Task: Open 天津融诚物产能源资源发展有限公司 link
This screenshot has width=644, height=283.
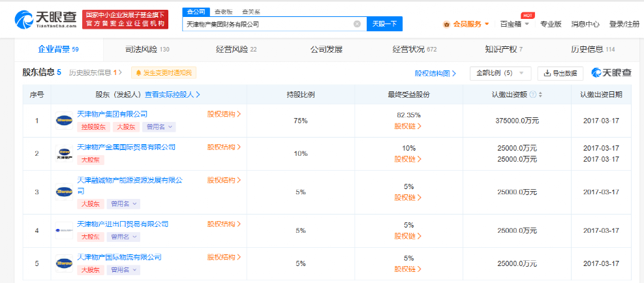Action: [x=129, y=185]
